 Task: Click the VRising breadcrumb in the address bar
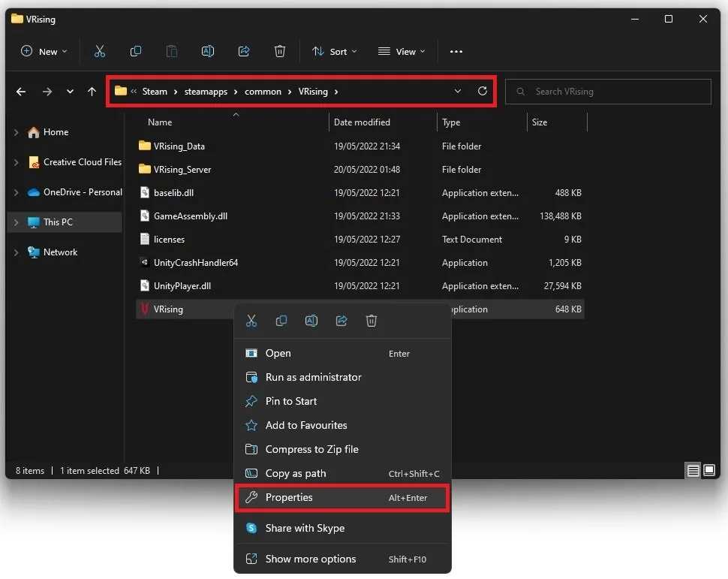313,92
